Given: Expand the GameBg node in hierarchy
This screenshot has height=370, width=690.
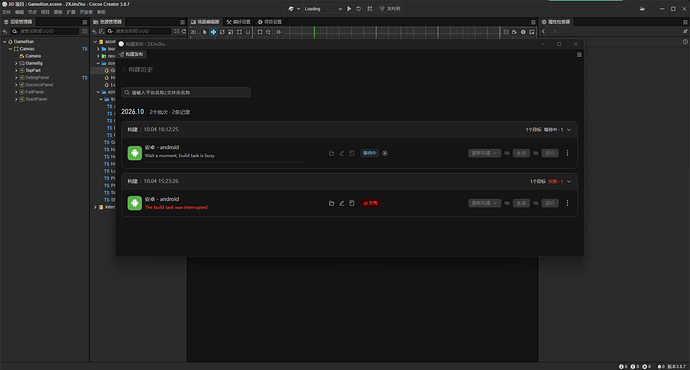Looking at the screenshot, I should coord(16,63).
